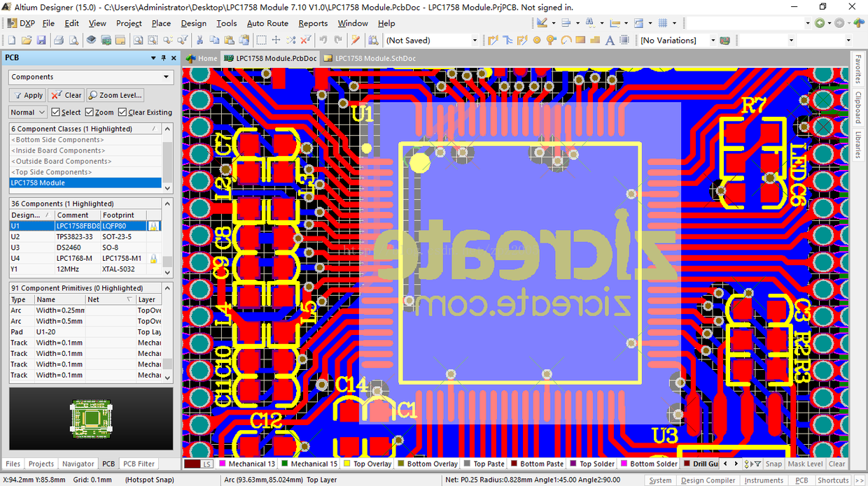This screenshot has width=868, height=486.
Task: Place a text string (A icon)
Action: click(610, 40)
